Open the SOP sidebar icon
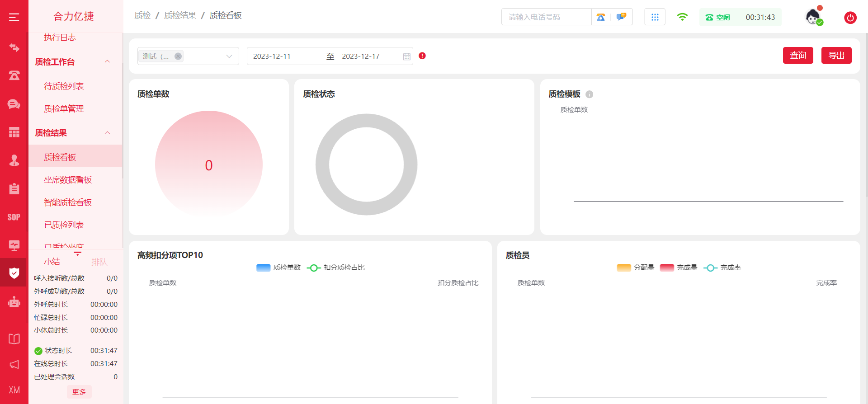Image resolution: width=868 pixels, height=404 pixels. (14, 217)
